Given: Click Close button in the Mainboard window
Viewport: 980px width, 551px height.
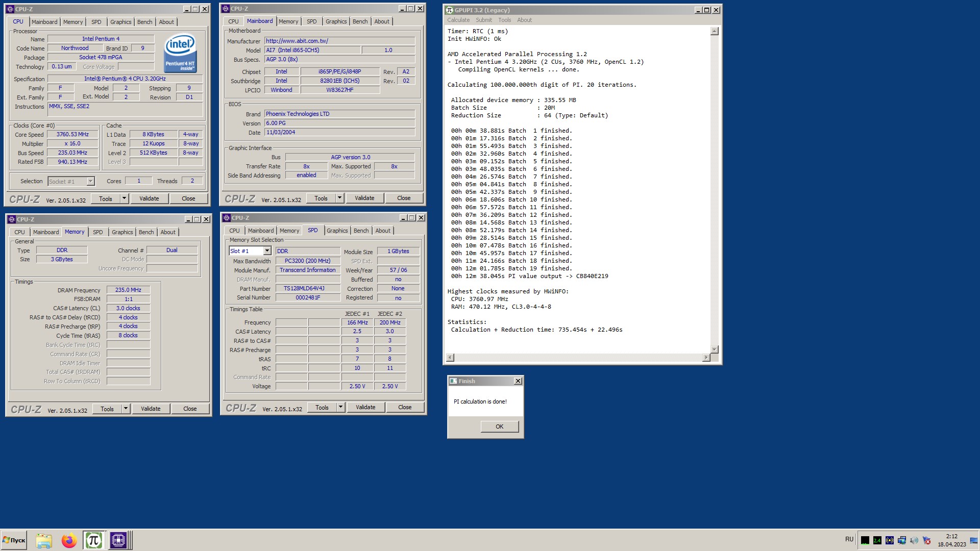Looking at the screenshot, I should tap(404, 198).
